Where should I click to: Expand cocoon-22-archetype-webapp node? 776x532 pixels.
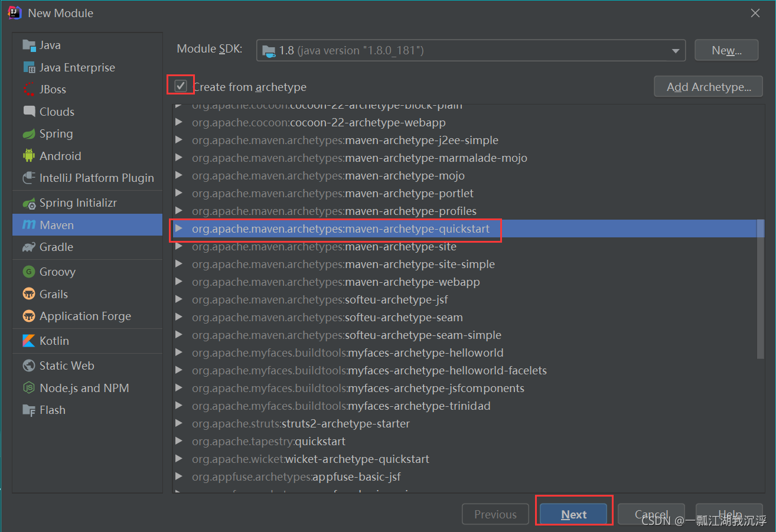pyautogui.click(x=179, y=123)
